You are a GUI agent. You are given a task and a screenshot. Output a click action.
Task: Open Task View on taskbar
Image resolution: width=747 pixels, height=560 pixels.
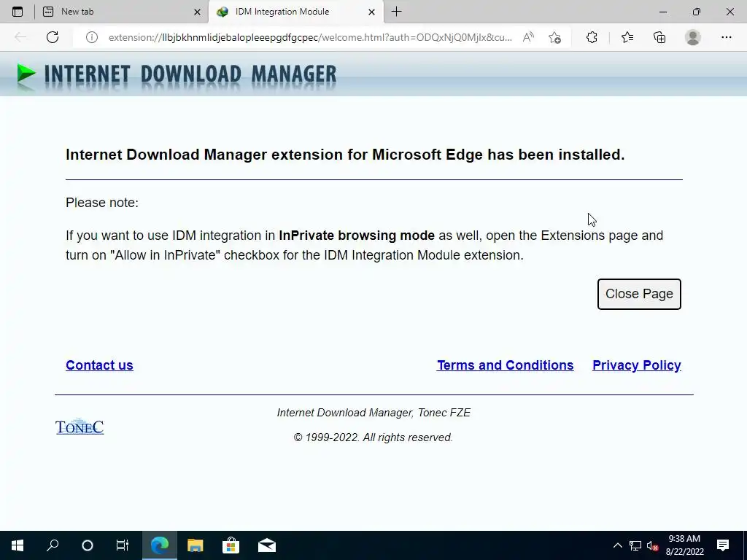pyautogui.click(x=123, y=545)
